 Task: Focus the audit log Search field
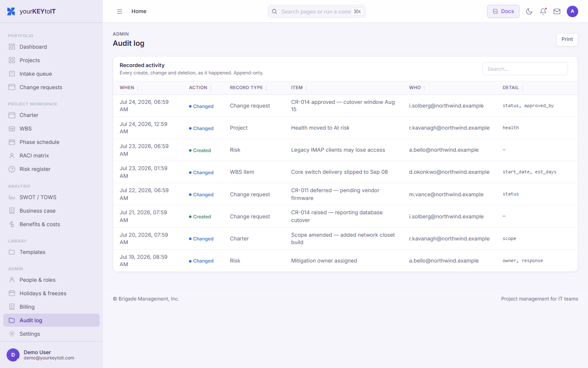click(x=525, y=69)
